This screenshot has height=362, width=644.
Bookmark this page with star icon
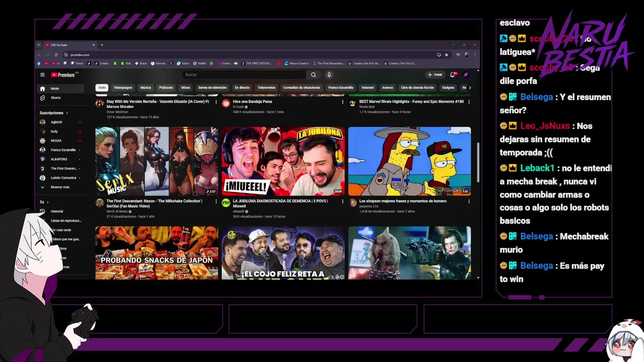click(446, 55)
